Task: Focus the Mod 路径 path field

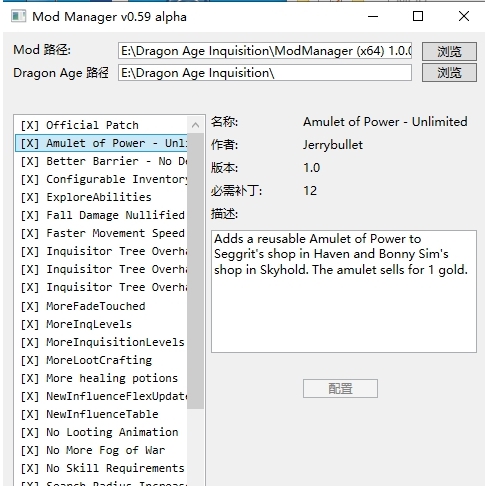Action: [265, 51]
